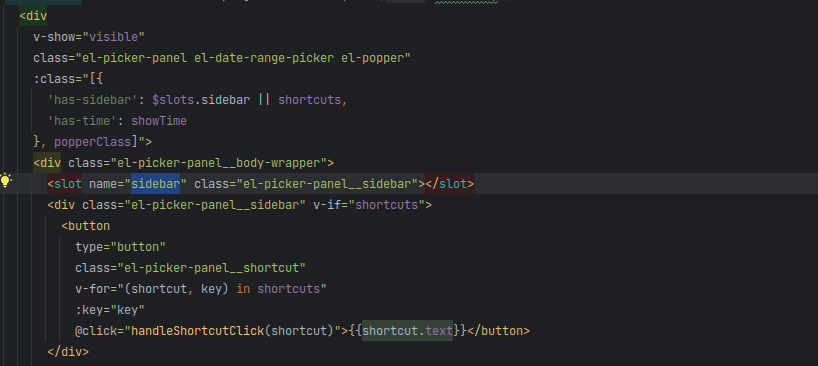The image size is (818, 366).
Task: Click the <button opening tag
Action: 86,226
